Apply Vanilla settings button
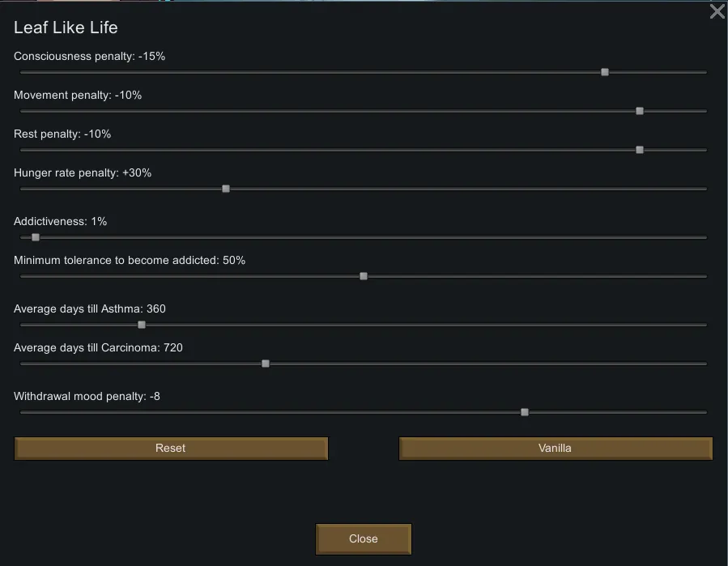 tap(556, 448)
